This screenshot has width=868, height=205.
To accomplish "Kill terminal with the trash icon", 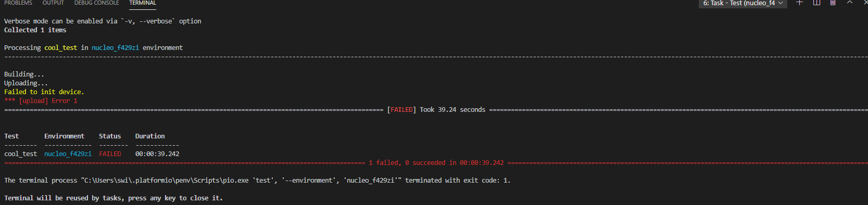I will pyautogui.click(x=833, y=3).
